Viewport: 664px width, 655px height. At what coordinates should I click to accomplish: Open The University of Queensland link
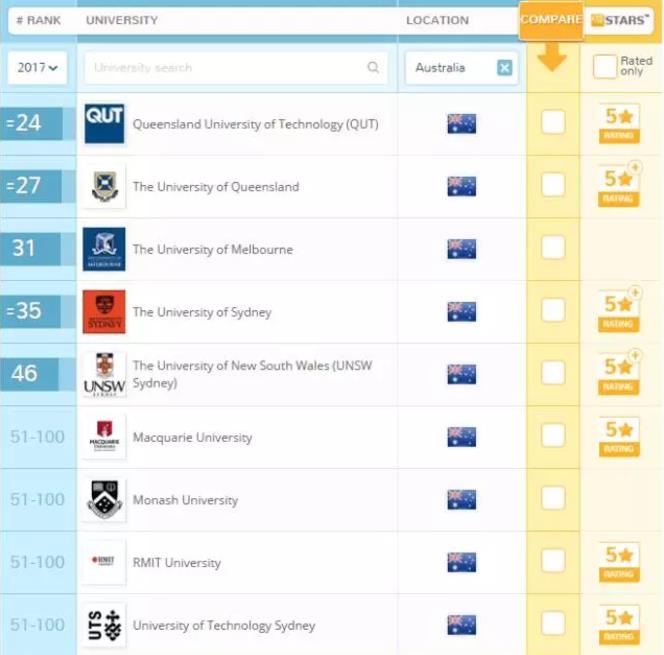[216, 187]
